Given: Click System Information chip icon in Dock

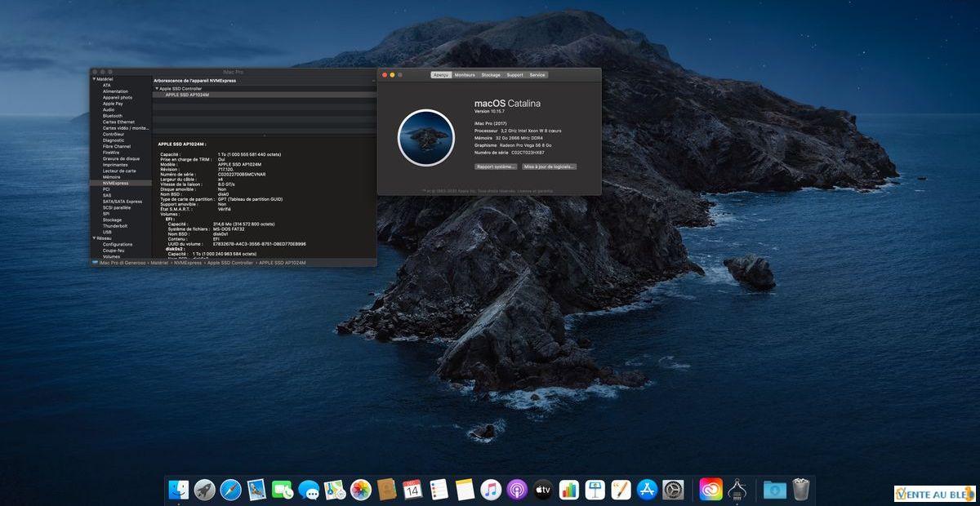Looking at the screenshot, I should pyautogui.click(x=737, y=490).
